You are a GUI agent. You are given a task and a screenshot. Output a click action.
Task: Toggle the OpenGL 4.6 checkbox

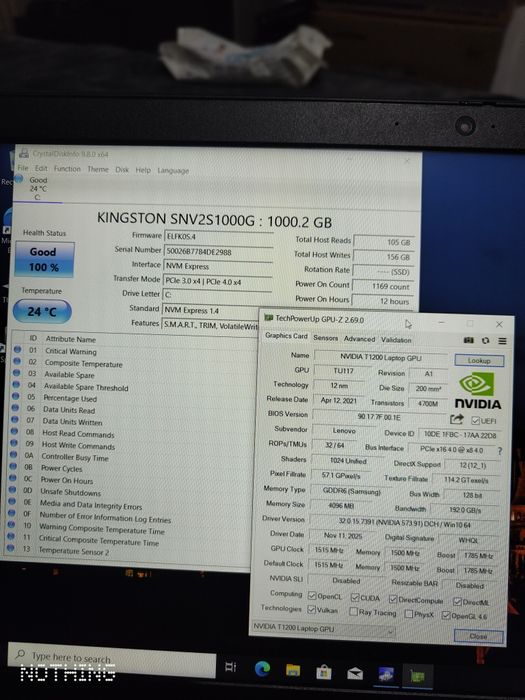446,615
